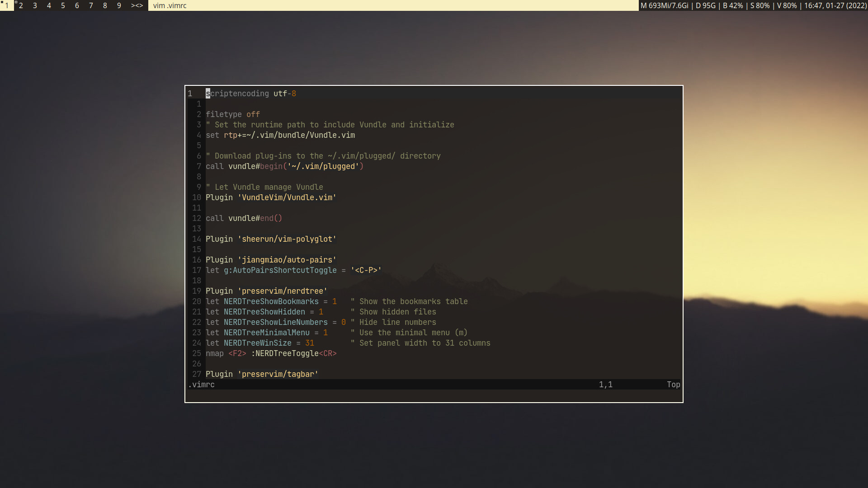Switch to workspace tag 4
The height and width of the screenshot is (488, 868).
pyautogui.click(x=49, y=5)
